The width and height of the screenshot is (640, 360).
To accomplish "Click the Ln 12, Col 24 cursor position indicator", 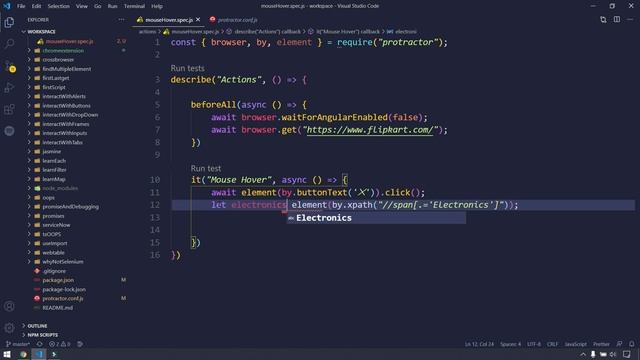I will pyautogui.click(x=479, y=344).
